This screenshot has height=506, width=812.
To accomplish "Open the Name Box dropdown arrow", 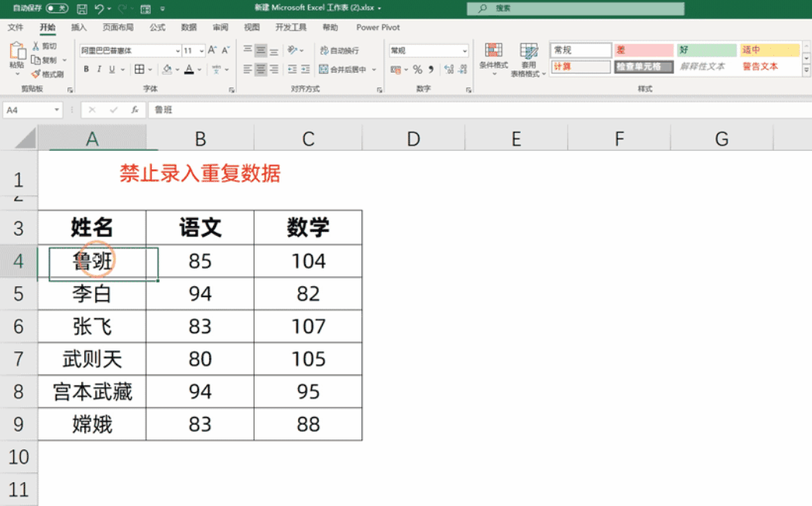I will [57, 110].
